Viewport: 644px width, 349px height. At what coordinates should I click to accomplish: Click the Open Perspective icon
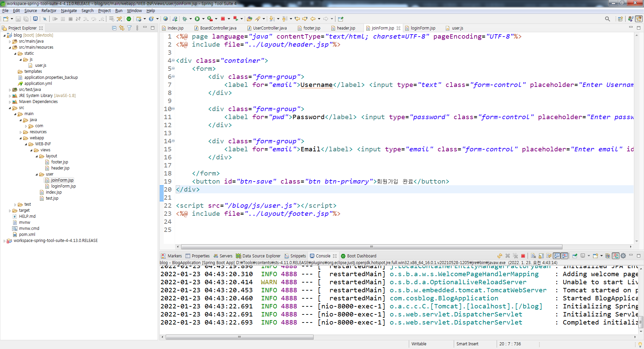click(x=620, y=19)
